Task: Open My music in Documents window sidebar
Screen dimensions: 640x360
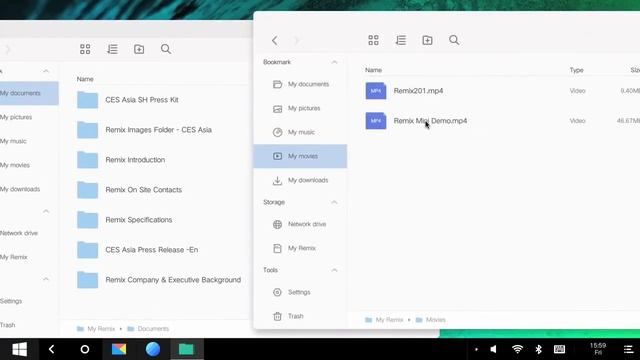Action: tap(29, 141)
